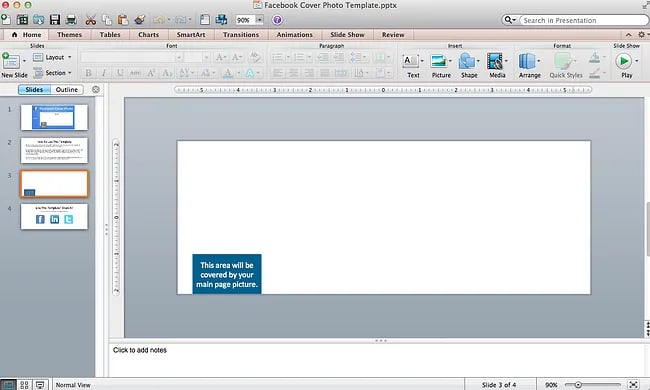Switch the side pane to Slides view

coord(34,90)
